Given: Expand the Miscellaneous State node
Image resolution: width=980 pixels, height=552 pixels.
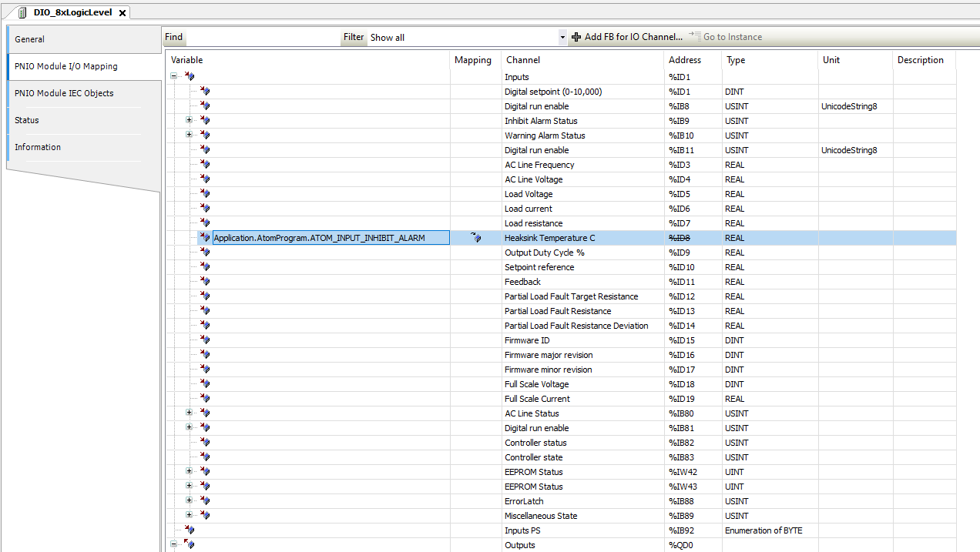Looking at the screenshot, I should [x=189, y=516].
